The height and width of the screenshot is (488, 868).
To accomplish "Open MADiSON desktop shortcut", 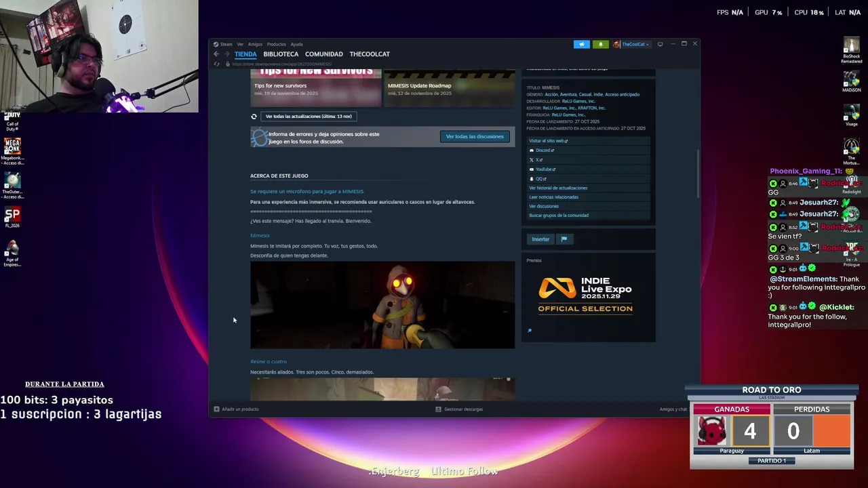I will [851, 80].
